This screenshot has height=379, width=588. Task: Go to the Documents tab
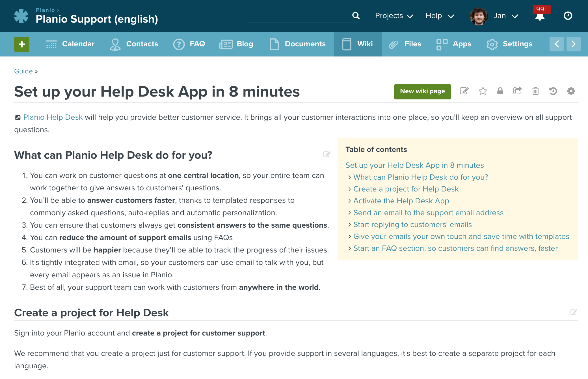[297, 44]
